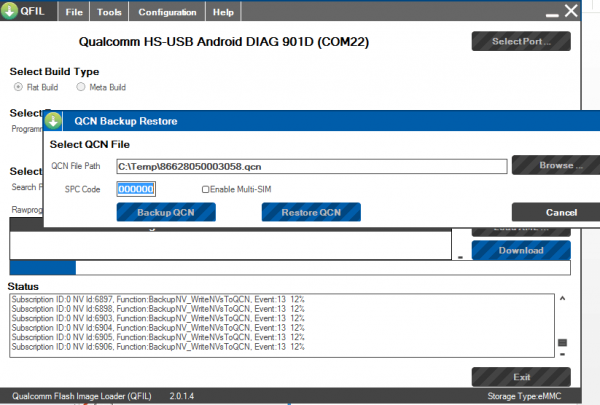Viewport: 600px width, 405px height.
Task: Click the Storage Type:eMMC status text
Action: click(x=524, y=396)
